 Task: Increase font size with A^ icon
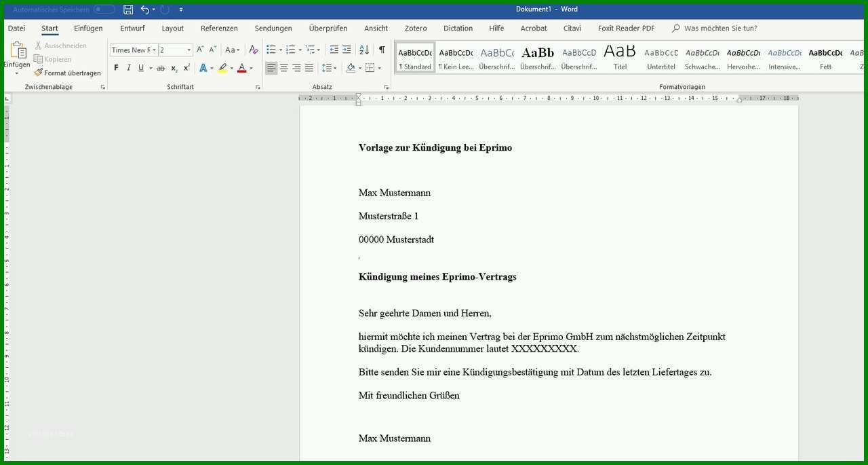200,50
